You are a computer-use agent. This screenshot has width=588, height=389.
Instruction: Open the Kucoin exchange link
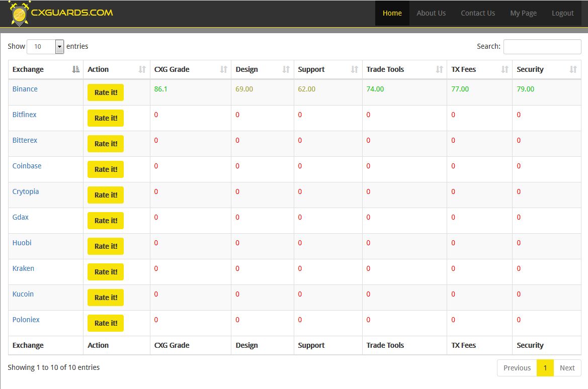(x=23, y=294)
